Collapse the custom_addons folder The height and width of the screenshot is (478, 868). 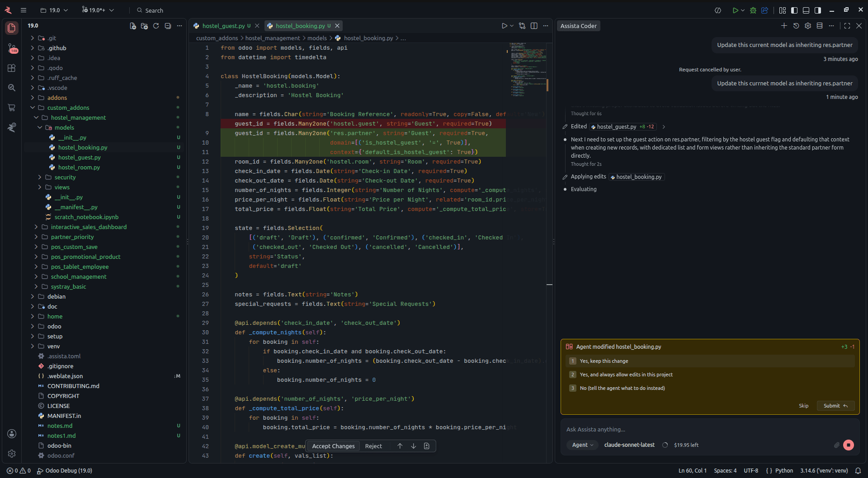[33, 108]
